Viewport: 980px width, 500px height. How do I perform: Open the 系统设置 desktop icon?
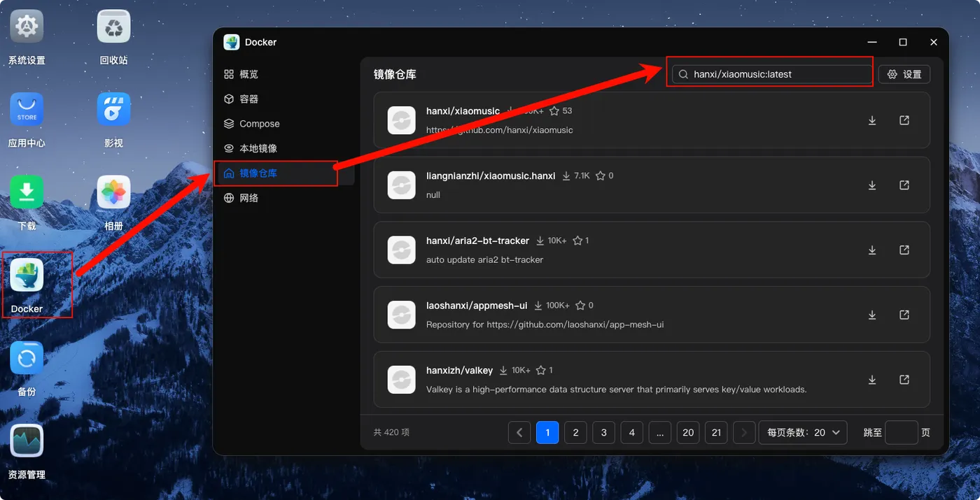click(x=27, y=27)
